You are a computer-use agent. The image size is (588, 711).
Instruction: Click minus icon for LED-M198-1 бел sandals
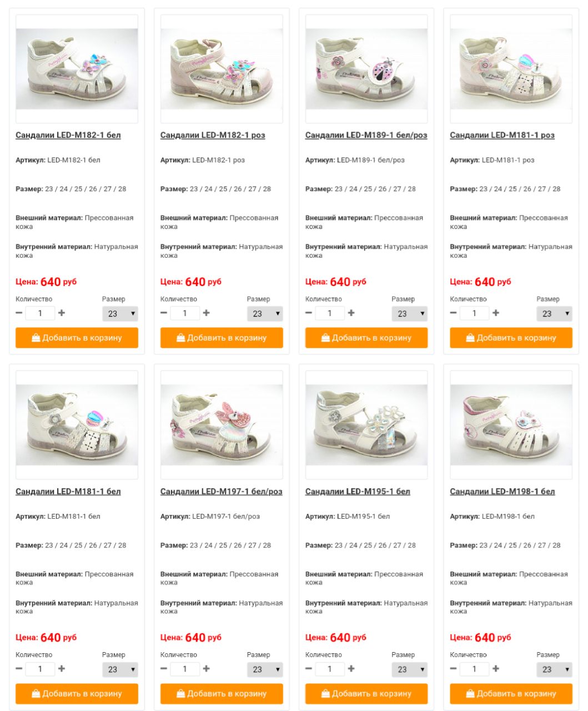point(453,669)
